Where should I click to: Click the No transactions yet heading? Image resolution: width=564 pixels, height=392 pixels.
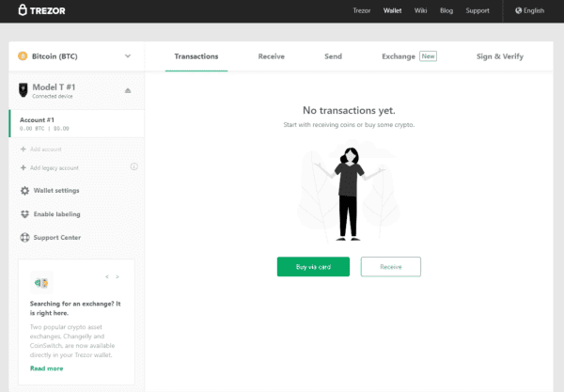(349, 110)
